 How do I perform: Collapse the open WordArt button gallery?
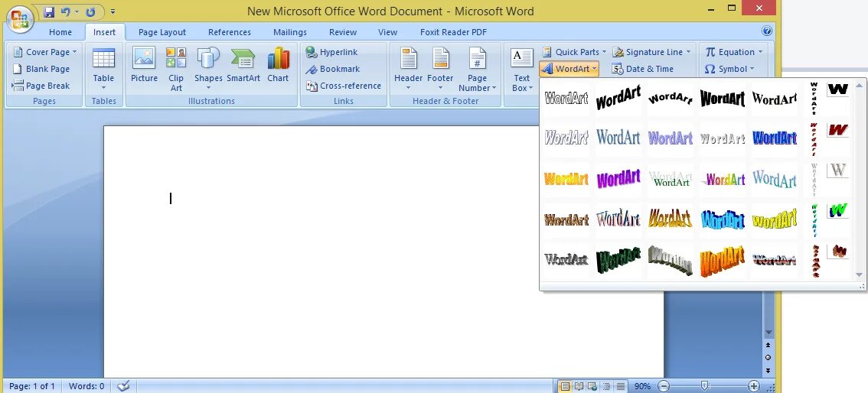569,69
